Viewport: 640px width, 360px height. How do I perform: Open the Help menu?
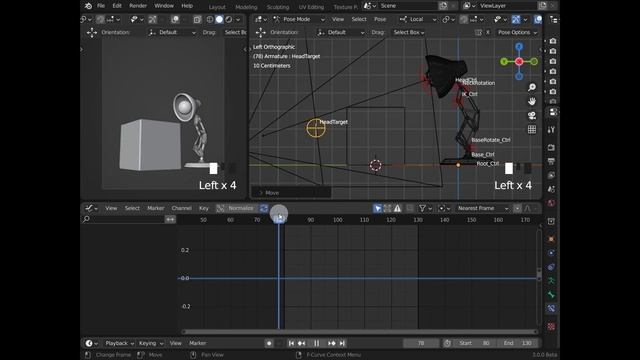click(187, 6)
